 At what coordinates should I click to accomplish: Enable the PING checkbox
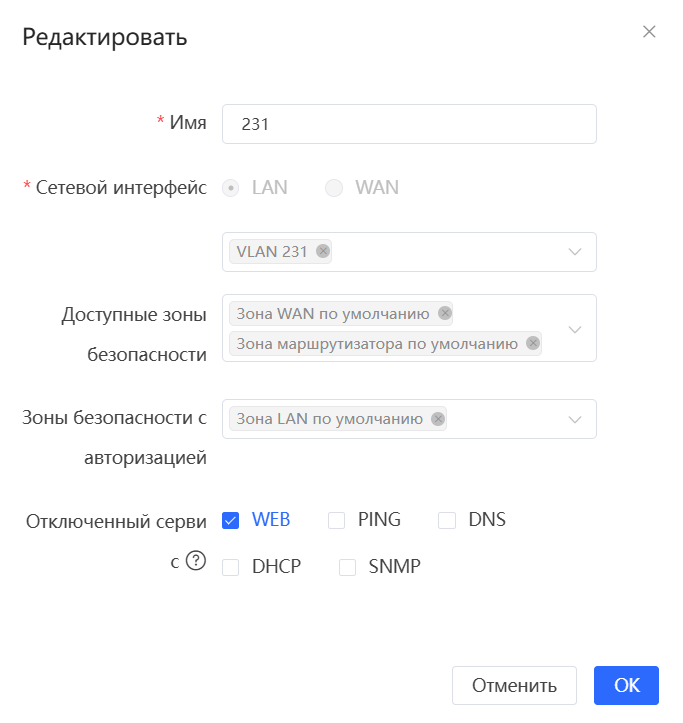coord(336,521)
